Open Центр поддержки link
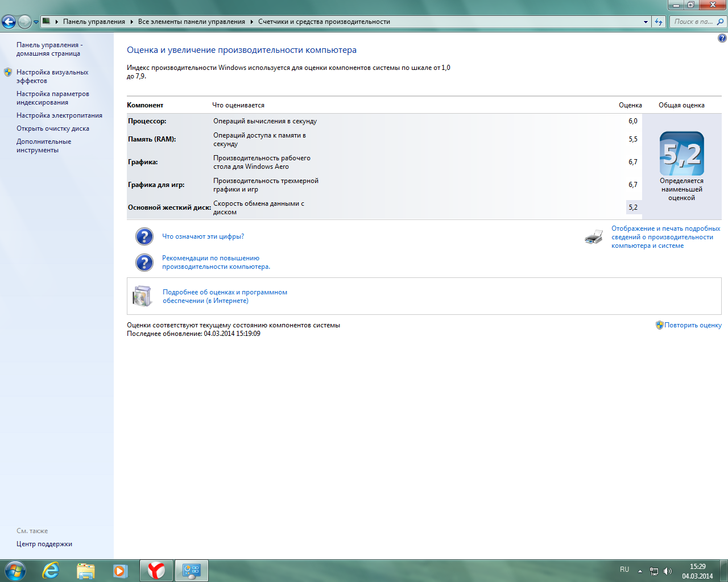Image resolution: width=728 pixels, height=582 pixels. point(44,544)
